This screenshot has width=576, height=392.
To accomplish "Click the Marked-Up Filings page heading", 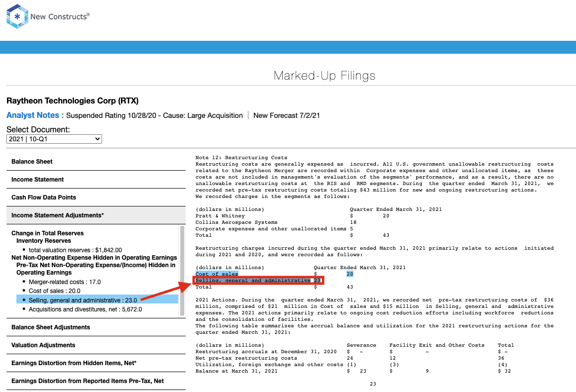I will 325,76.
